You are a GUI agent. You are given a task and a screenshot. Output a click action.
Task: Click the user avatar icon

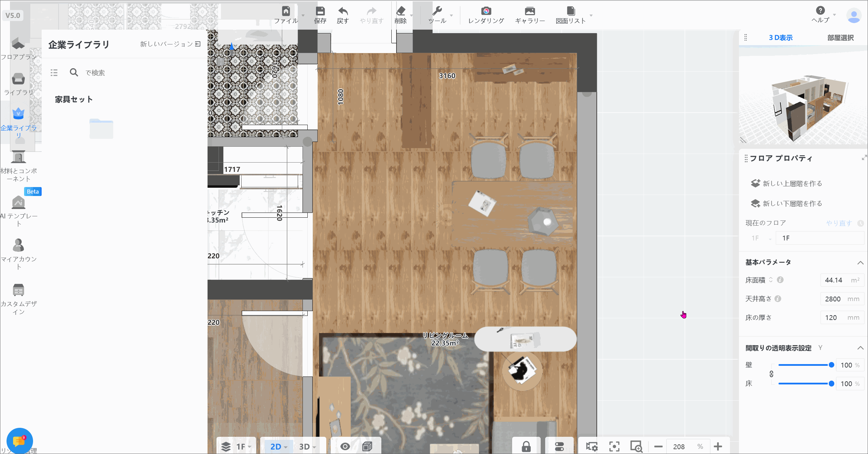(x=854, y=16)
